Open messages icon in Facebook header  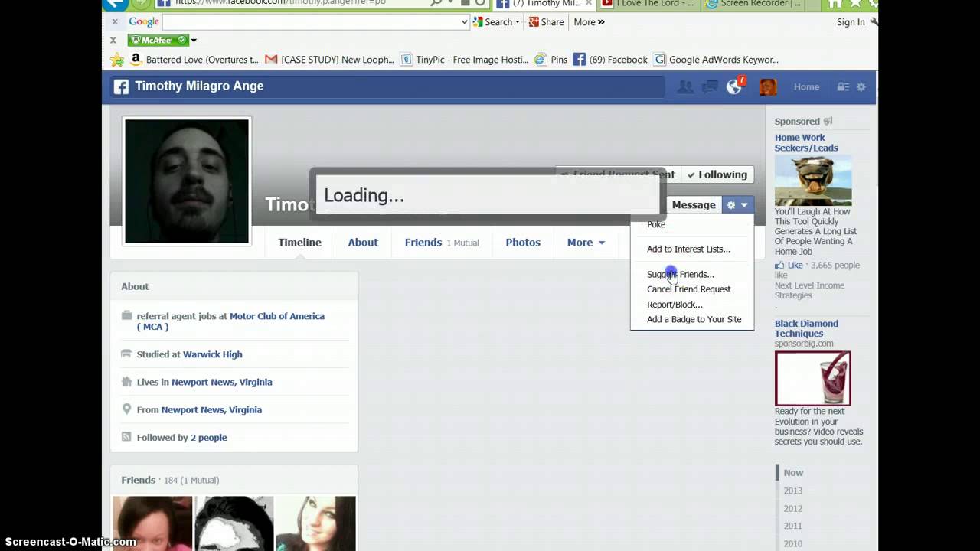tap(710, 87)
